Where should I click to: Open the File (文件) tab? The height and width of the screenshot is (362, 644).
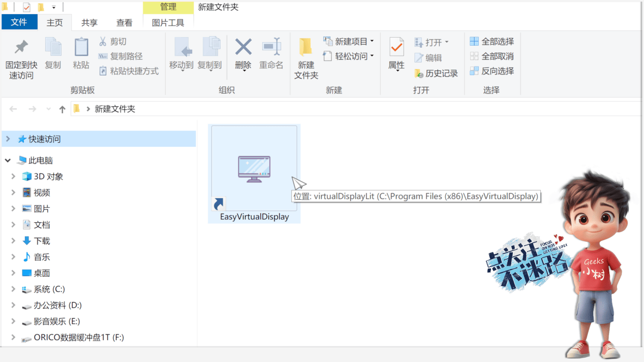coord(19,22)
